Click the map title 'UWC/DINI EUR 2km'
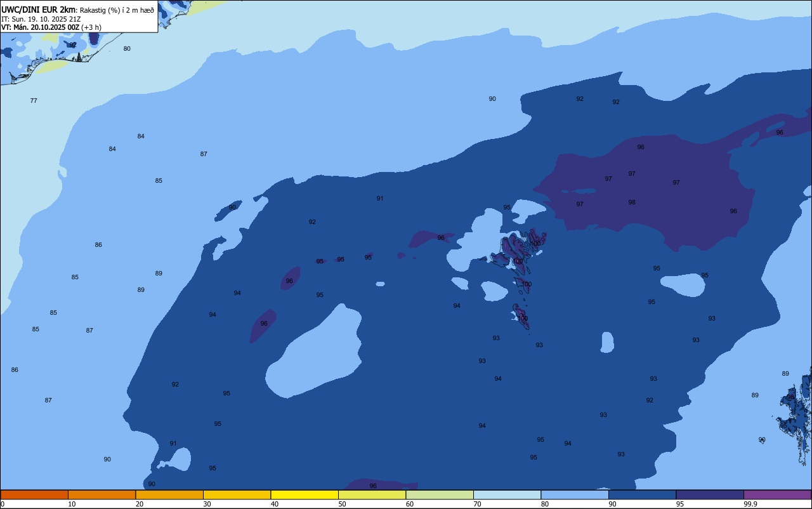Viewport: 812px width, 509px height. tap(38, 9)
